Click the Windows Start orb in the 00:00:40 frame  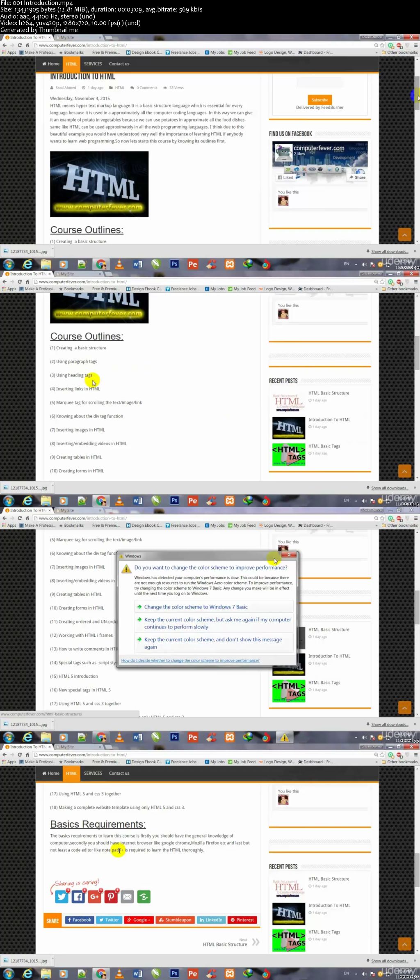click(9, 264)
